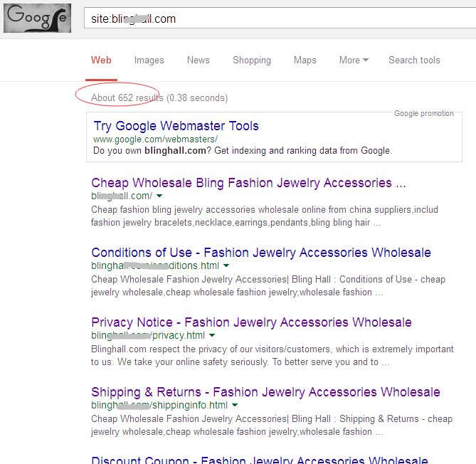Image resolution: width=476 pixels, height=464 pixels.
Task: Click snippet starting 'Blinghall.com respect the privacy'
Action: point(273,355)
